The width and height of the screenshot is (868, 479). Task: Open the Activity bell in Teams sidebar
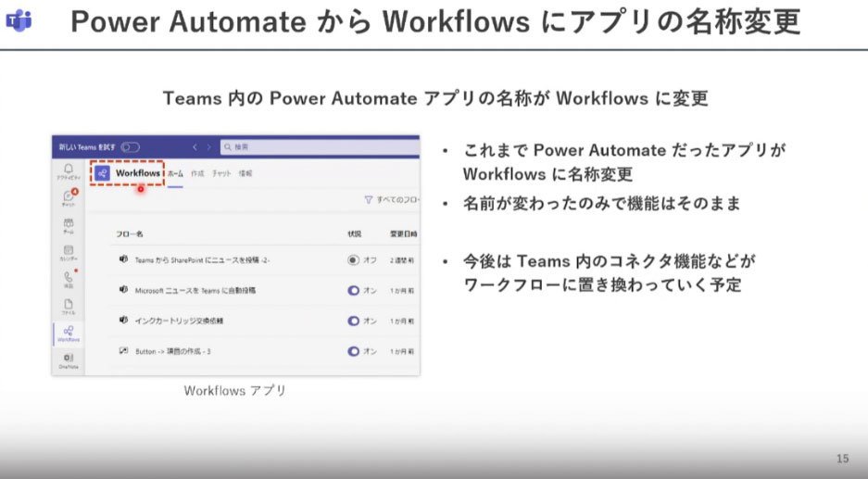[x=69, y=170]
